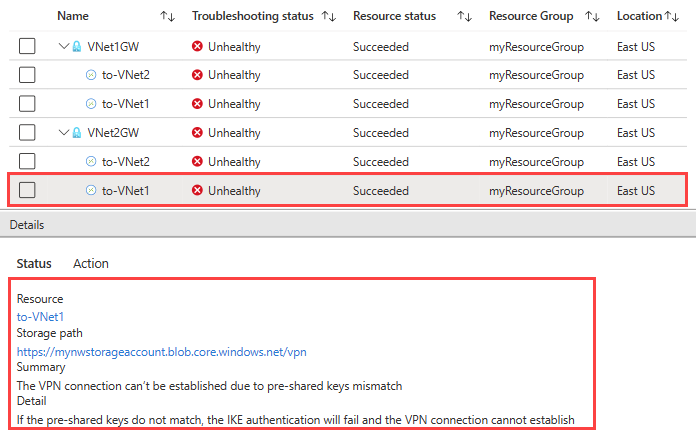The width and height of the screenshot is (696, 434).
Task: Click the IKE authentication detail text
Action: click(296, 420)
